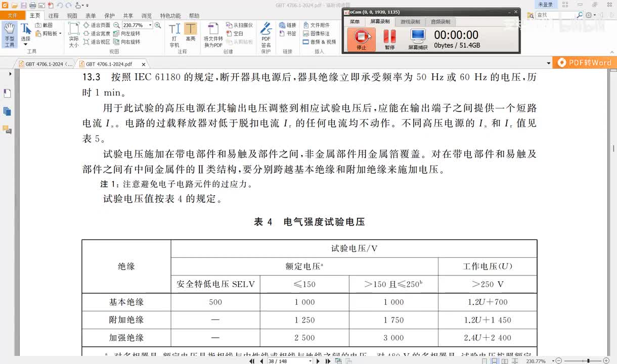Switch to the Protect (保护) ribbon tab
The width and height of the screenshot is (617, 364).
[x=109, y=16]
